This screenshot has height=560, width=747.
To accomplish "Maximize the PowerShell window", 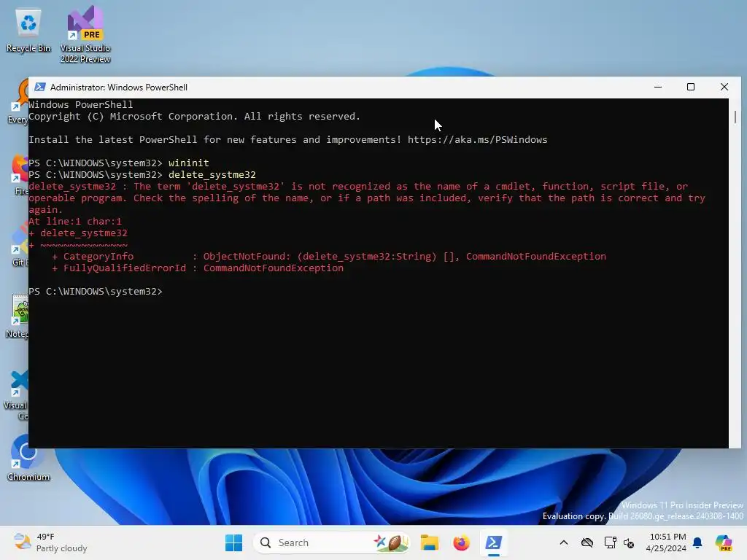I will 691,87.
